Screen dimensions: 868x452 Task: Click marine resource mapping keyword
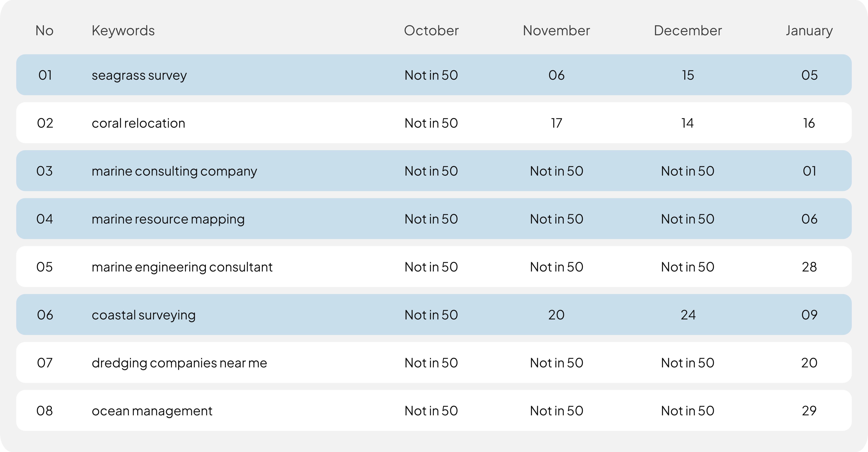[x=168, y=219]
